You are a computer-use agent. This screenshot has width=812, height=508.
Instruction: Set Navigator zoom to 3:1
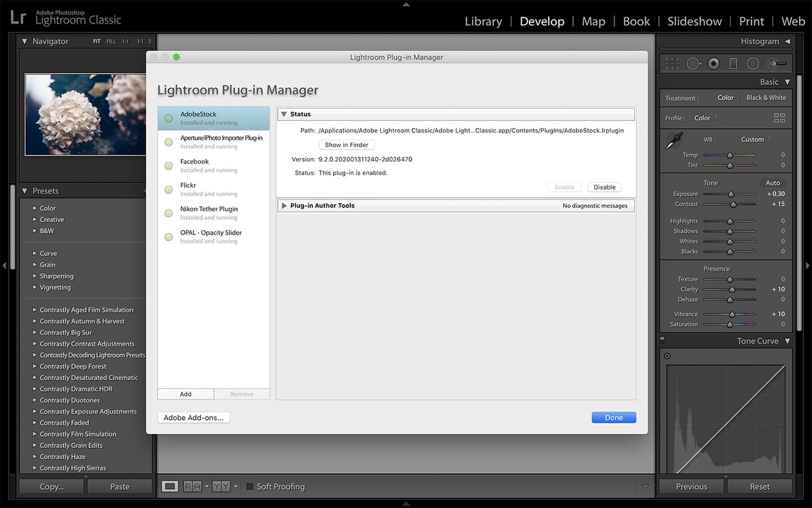point(140,41)
